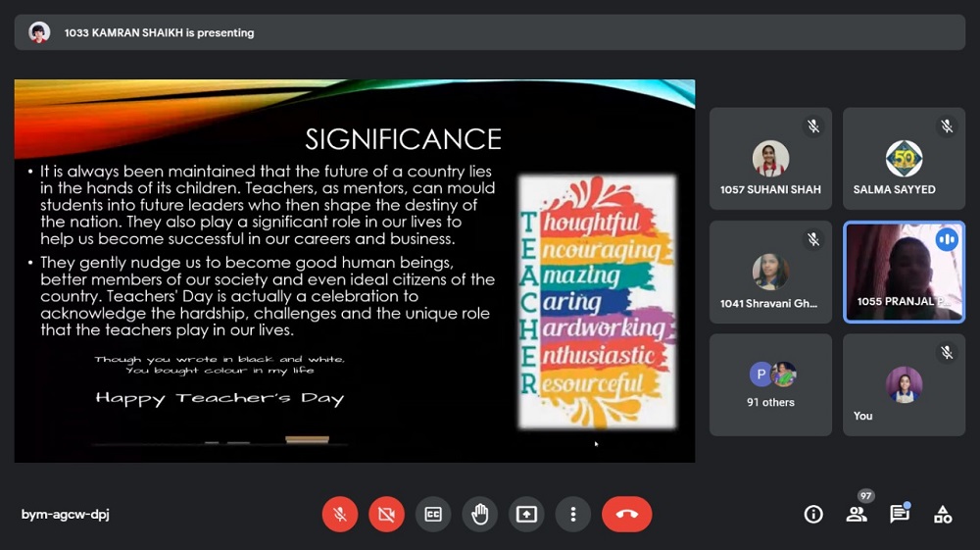Expand the 91 others tile
Viewport: 980px width, 550px height.
tap(770, 384)
